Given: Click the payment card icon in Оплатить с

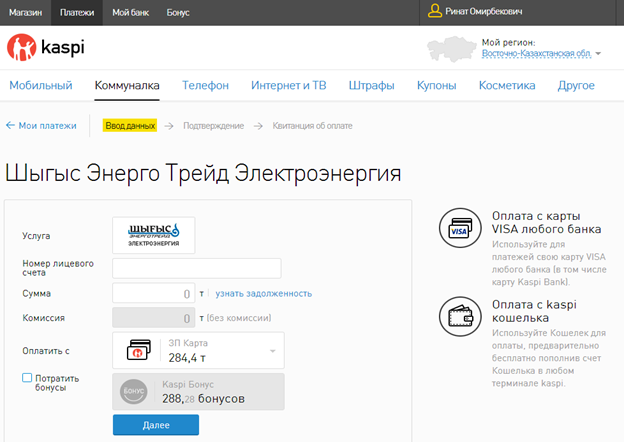Looking at the screenshot, I should (x=138, y=350).
